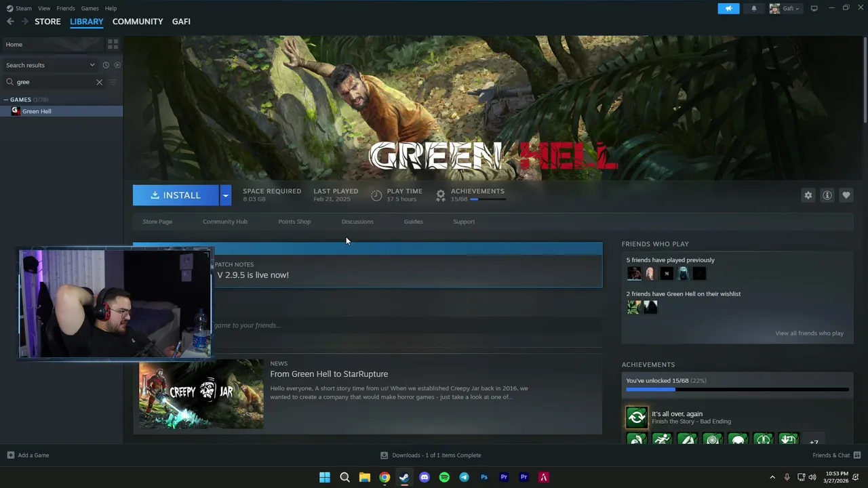The width and height of the screenshot is (868, 488).
Task: Open Friends & Chat panel
Action: (836, 455)
